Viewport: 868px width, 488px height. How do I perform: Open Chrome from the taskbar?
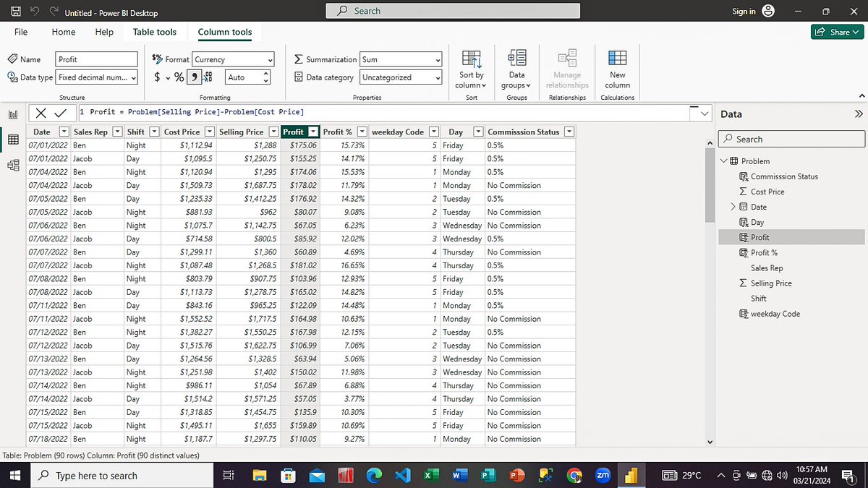[574, 475]
